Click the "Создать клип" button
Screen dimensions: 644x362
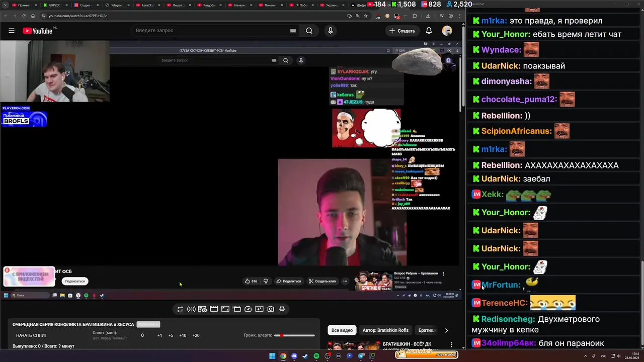tap(322, 281)
